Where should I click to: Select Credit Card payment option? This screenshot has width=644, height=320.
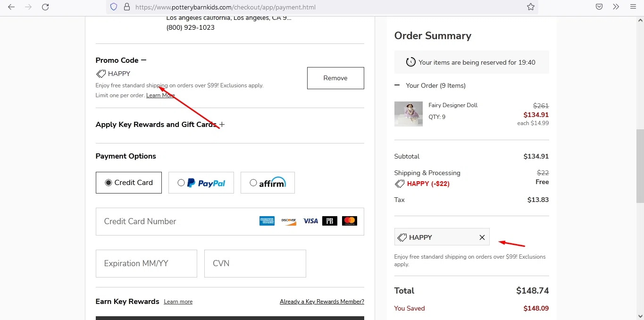pos(129,183)
